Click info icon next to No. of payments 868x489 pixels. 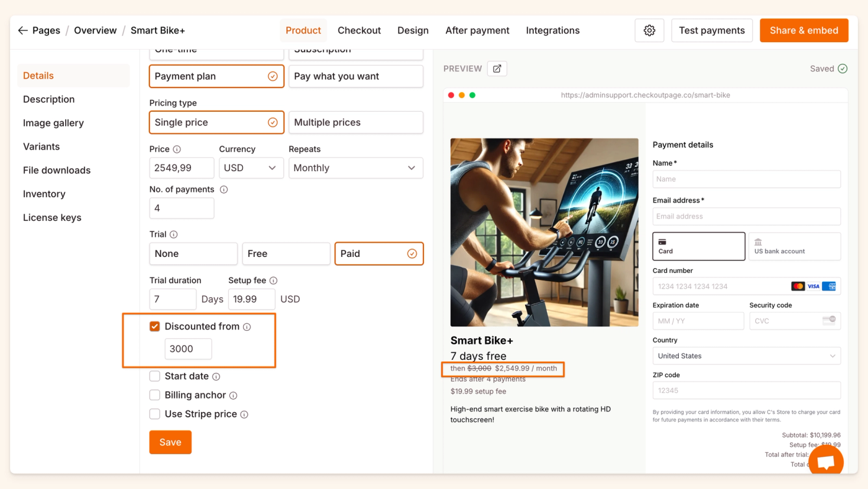coord(224,190)
